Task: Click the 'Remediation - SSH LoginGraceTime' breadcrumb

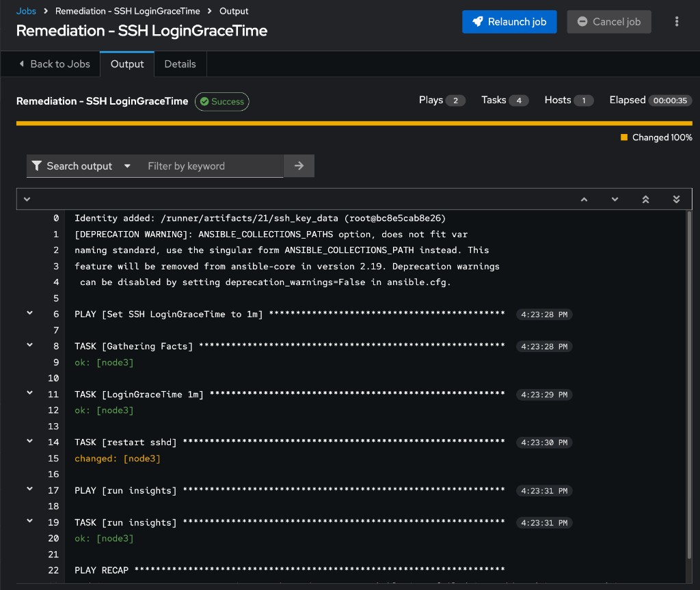Action: [127, 11]
